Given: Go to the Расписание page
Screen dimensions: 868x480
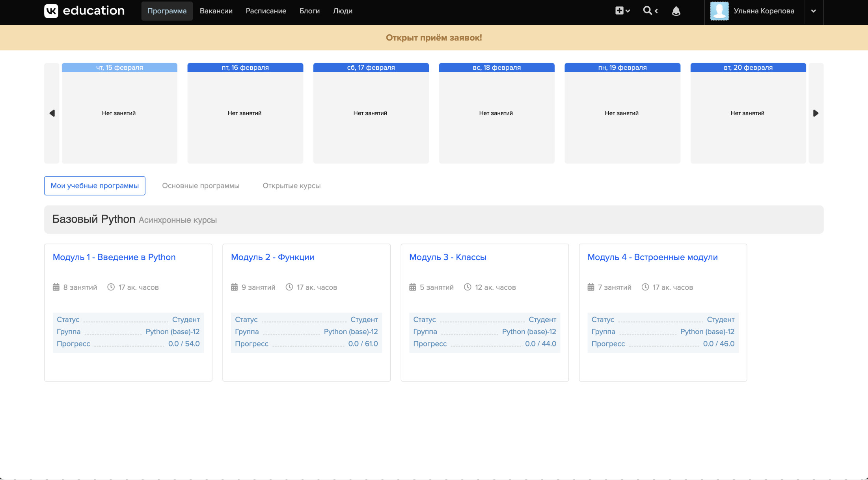Looking at the screenshot, I should [266, 11].
